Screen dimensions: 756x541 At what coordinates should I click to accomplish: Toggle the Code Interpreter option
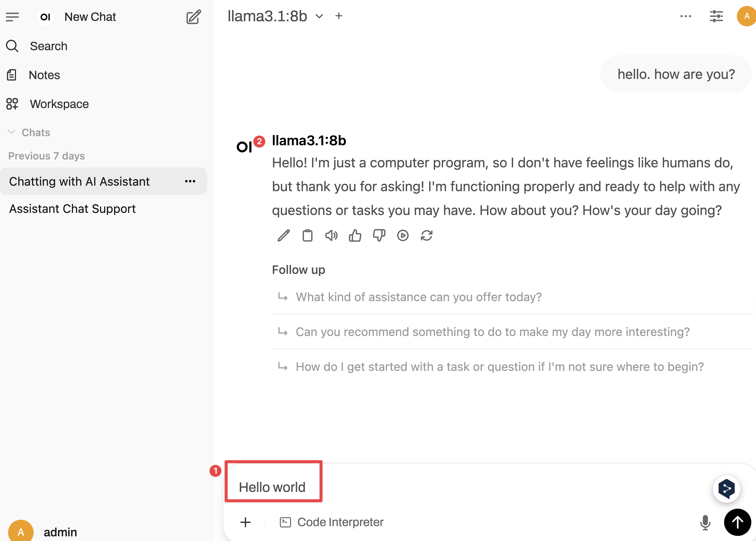coord(331,522)
